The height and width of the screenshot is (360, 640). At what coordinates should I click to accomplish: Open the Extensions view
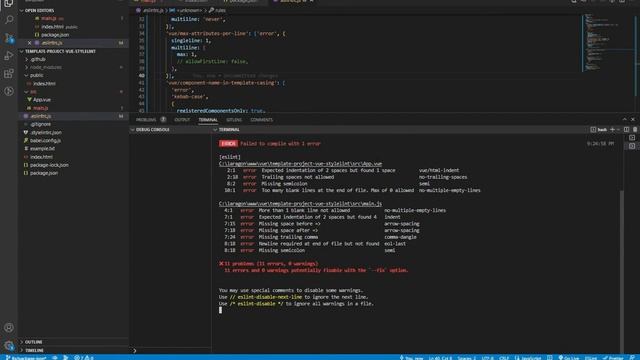(x=9, y=73)
